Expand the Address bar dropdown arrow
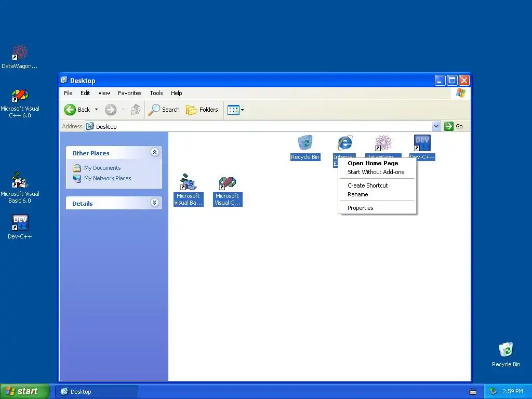Screen dimensions: 532x399 pos(436,126)
